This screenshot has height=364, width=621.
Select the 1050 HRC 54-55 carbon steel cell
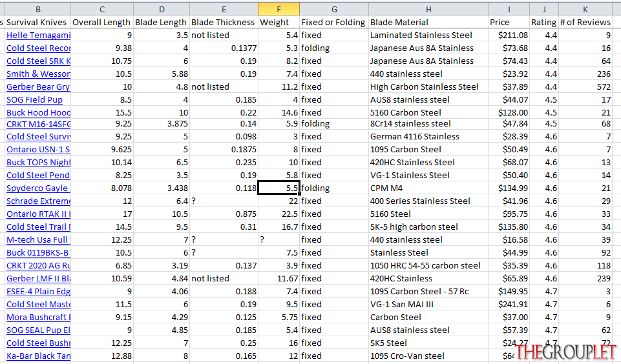tap(428, 266)
